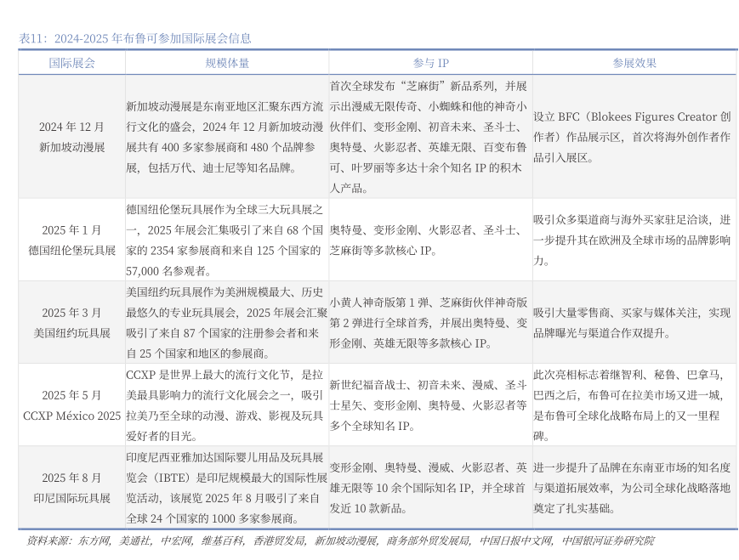The image size is (739, 560).
Task: Click the 'CCXP 是世界上最大的流行文化节' description cell
Action: [226, 405]
